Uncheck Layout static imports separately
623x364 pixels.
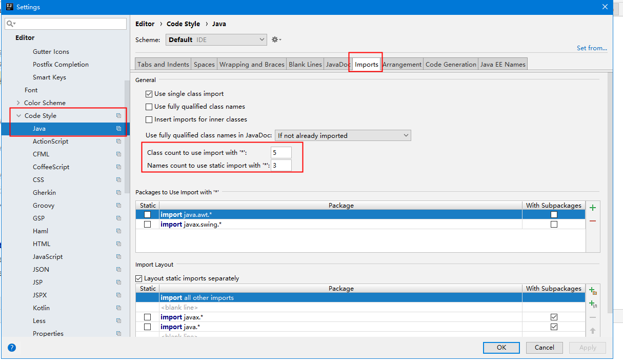139,278
